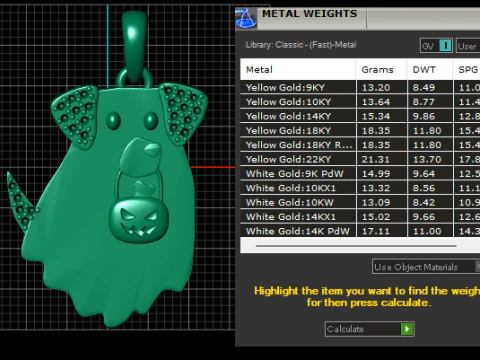Click the Calculate button label
Image resolution: width=480 pixels, height=360 pixels.
345,329
